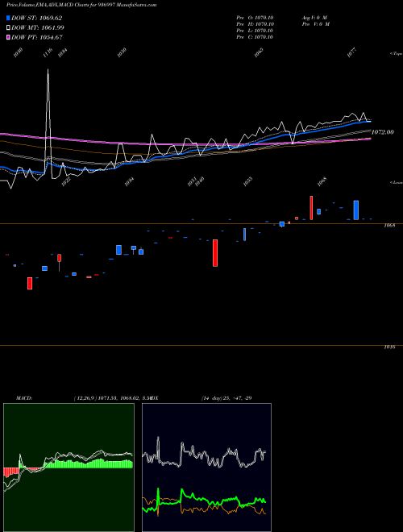This screenshot has width=403, height=532.
Task: Click the 'Pre V: 0 M' label
Action: coord(316,23)
